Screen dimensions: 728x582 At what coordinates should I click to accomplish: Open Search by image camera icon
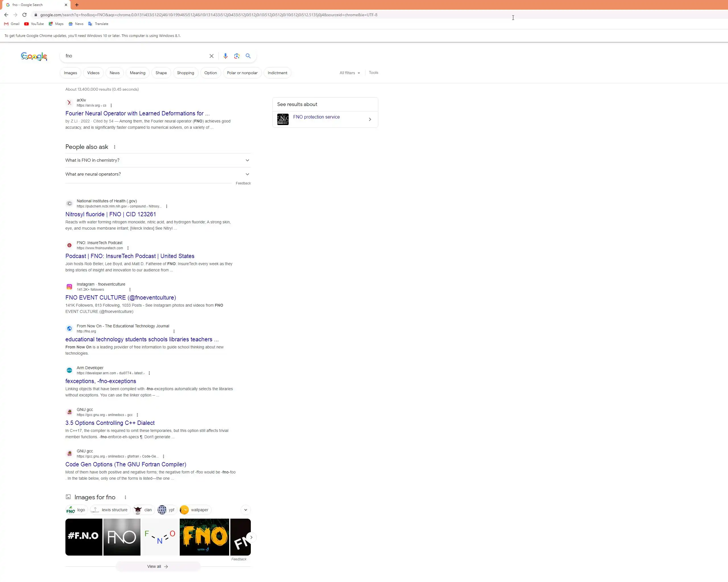pos(237,56)
